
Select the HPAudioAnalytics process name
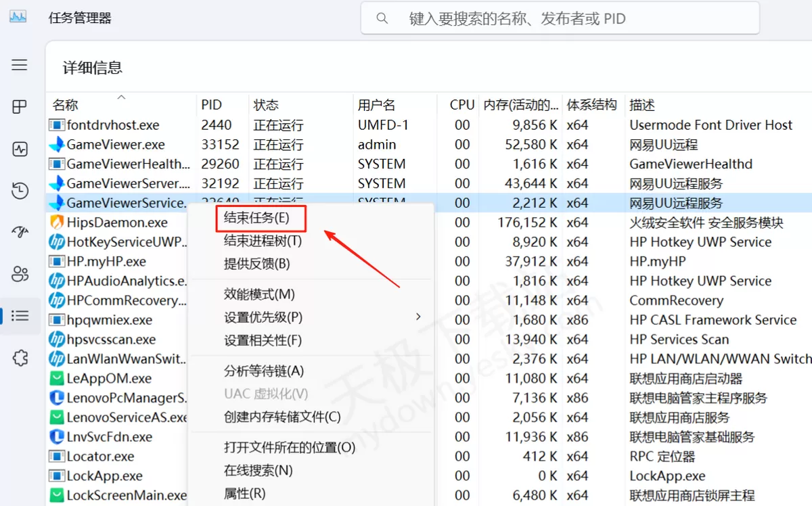click(x=127, y=281)
